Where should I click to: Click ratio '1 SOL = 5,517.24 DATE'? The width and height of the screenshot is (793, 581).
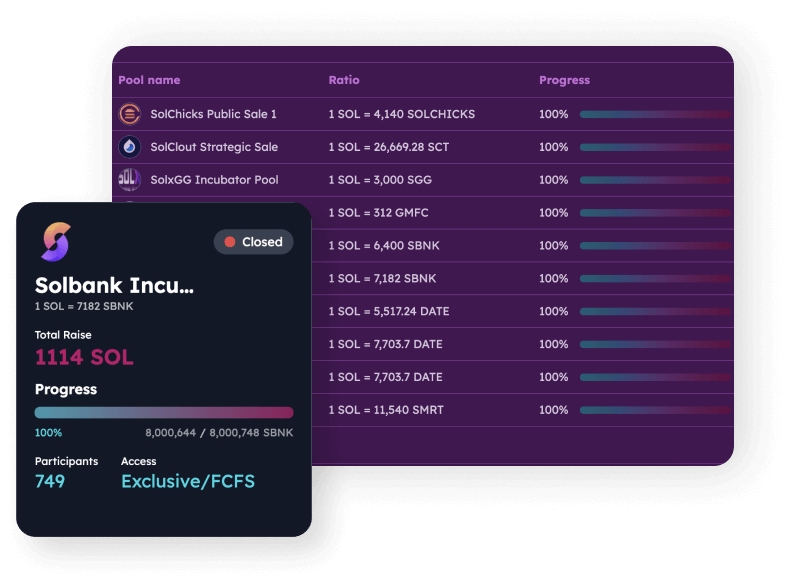[388, 311]
